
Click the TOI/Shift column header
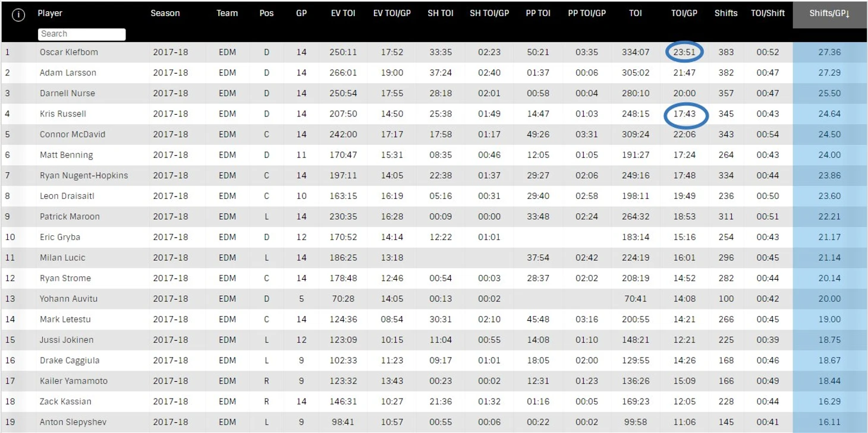[768, 13]
